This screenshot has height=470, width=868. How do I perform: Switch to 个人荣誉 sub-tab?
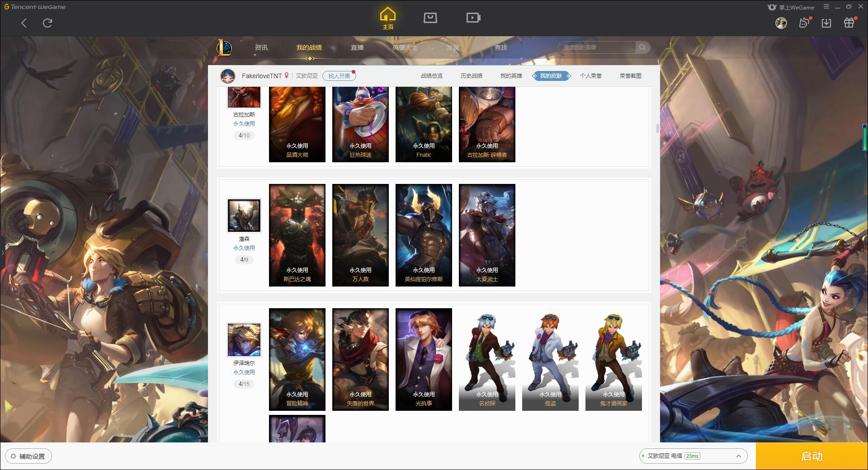(591, 76)
